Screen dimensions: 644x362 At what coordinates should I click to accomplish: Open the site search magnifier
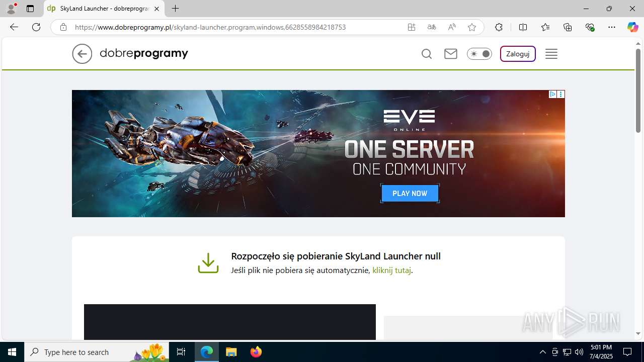coord(427,54)
